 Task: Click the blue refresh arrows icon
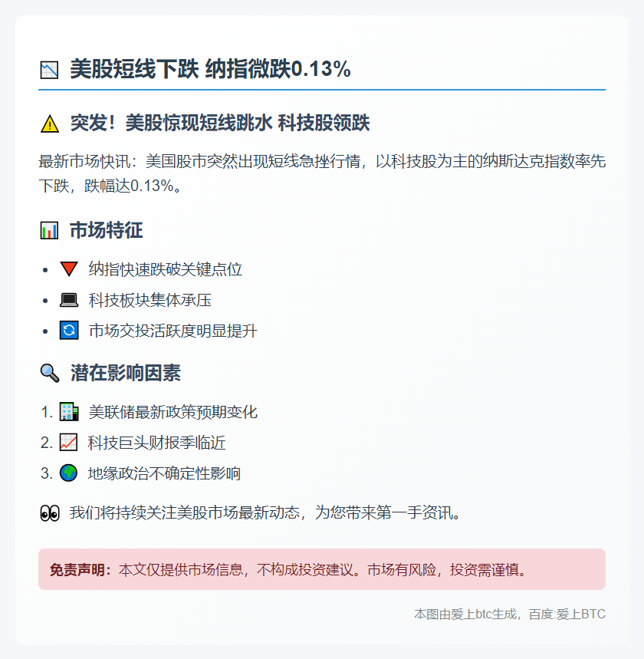(68, 331)
